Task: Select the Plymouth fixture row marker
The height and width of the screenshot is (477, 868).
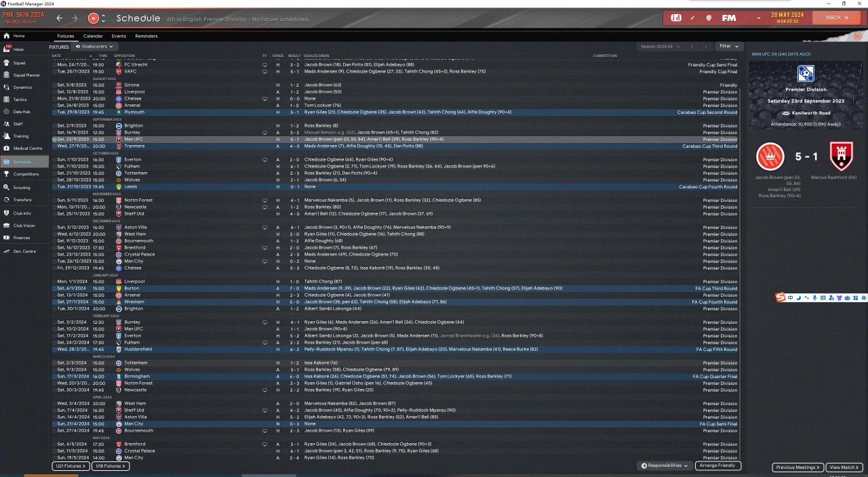Action: (54, 112)
